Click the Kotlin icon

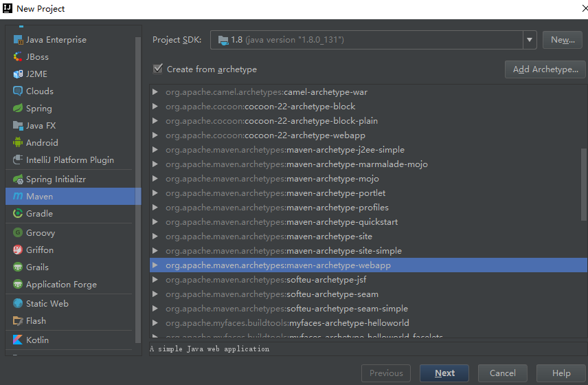tap(18, 340)
